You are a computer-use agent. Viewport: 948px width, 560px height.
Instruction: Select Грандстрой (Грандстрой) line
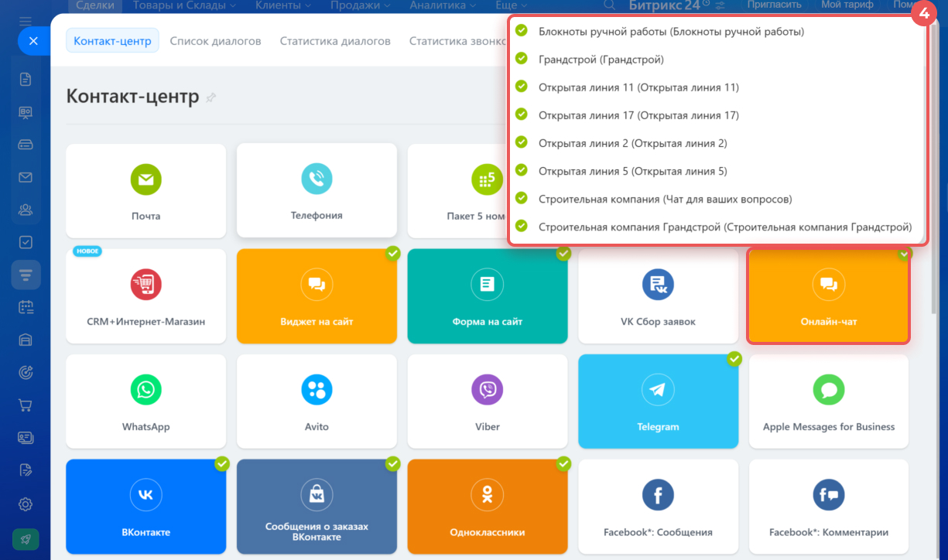click(x=601, y=60)
